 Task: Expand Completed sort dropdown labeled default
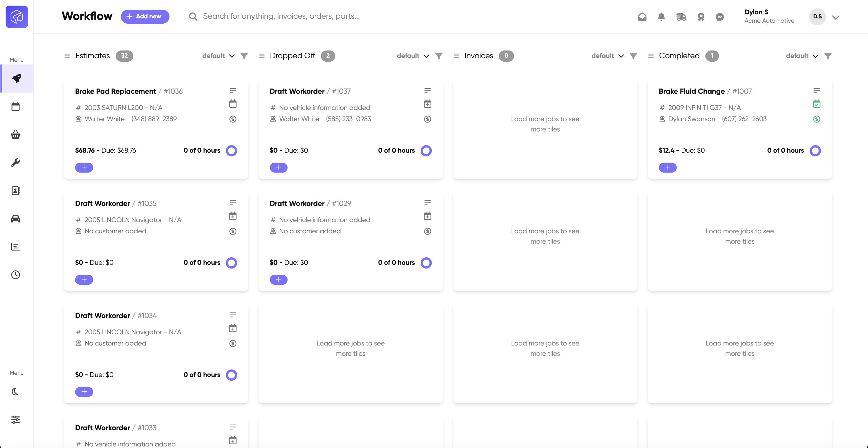(x=802, y=56)
